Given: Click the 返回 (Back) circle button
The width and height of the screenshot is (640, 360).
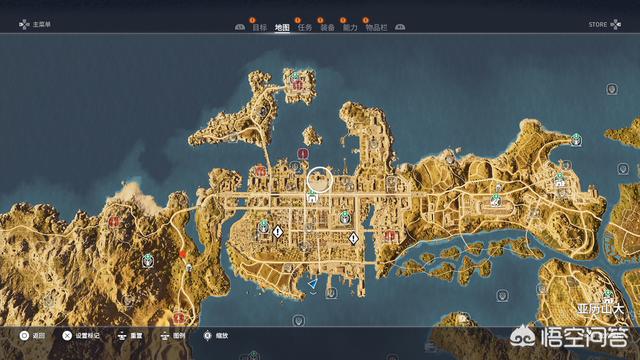Looking at the screenshot, I should tap(24, 336).
